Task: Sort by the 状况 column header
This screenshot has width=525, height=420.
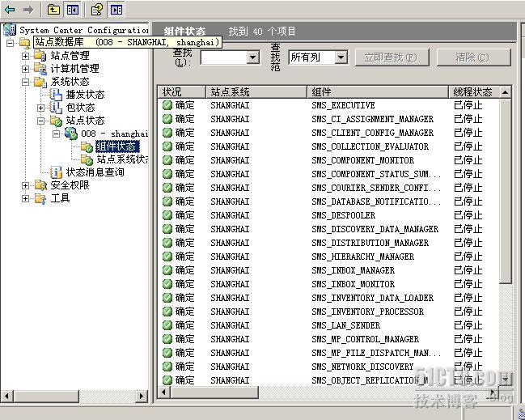Action: click(181, 91)
